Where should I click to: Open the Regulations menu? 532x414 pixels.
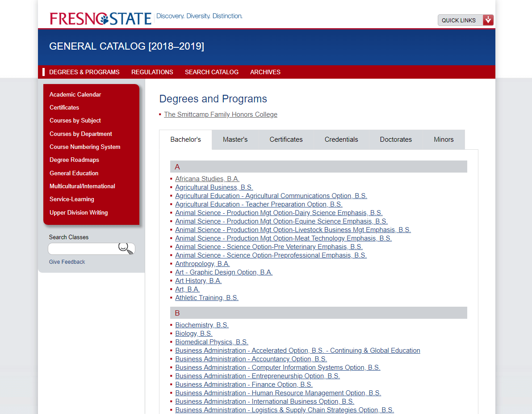[x=152, y=72]
